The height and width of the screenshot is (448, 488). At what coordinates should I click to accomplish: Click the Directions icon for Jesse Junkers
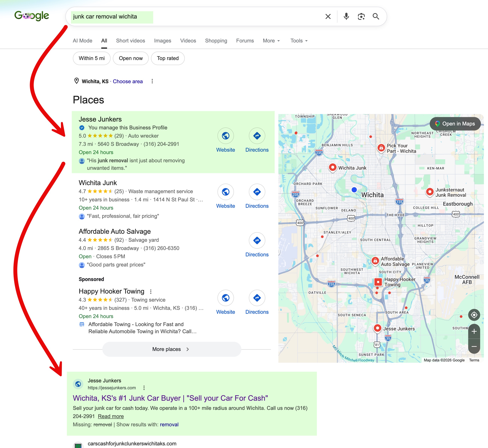click(x=257, y=136)
